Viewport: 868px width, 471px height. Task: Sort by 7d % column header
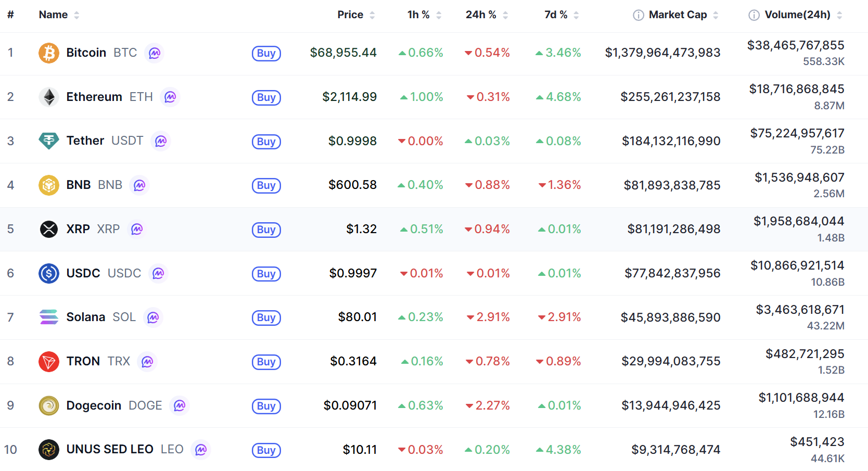(556, 15)
